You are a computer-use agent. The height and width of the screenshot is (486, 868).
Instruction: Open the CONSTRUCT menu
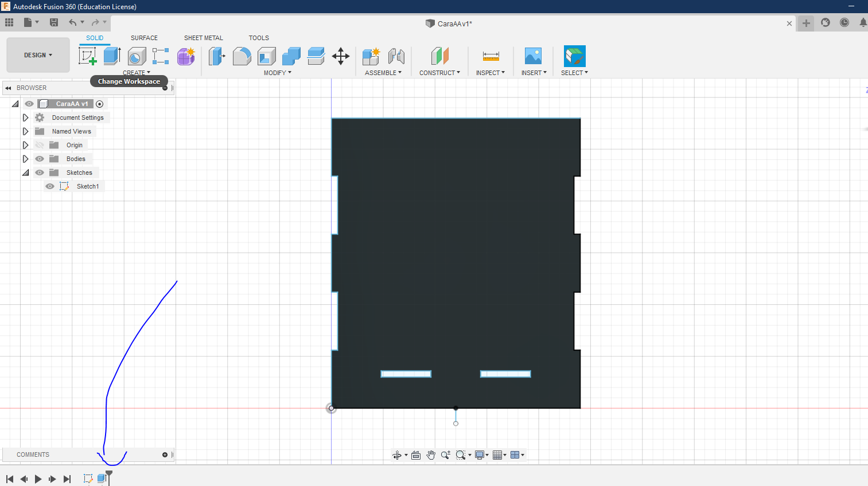click(x=439, y=73)
